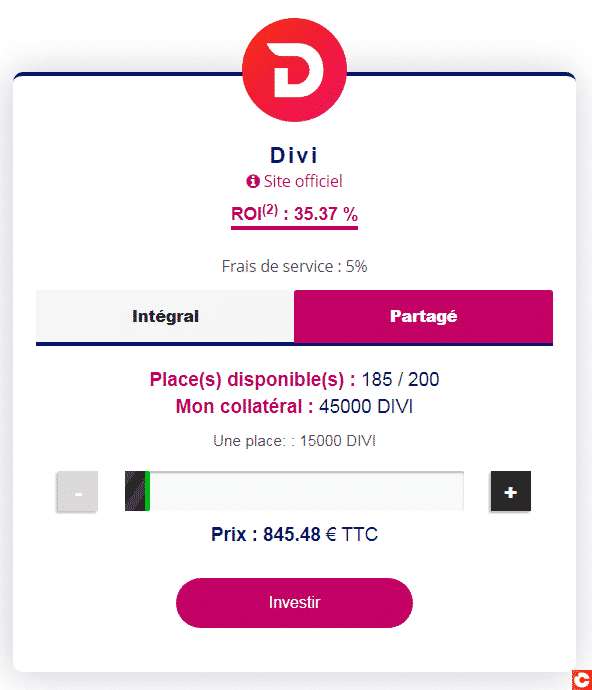Click the dark striped filled part of slider

pos(135,491)
